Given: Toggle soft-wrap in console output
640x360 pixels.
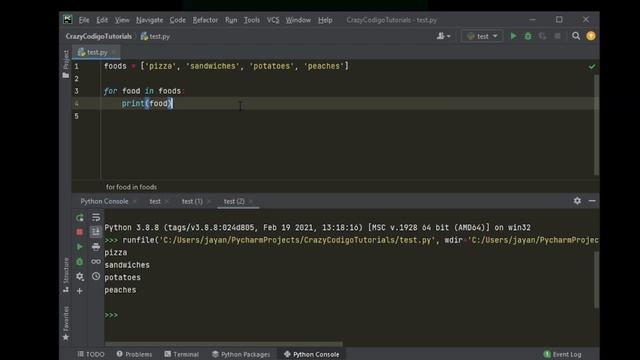Looking at the screenshot, I should (96, 217).
